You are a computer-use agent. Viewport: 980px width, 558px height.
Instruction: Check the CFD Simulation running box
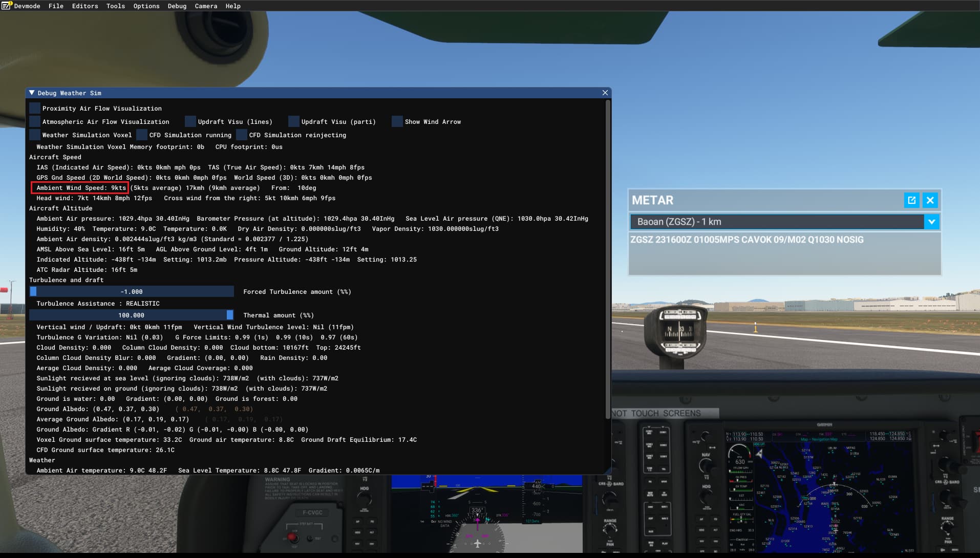click(142, 135)
